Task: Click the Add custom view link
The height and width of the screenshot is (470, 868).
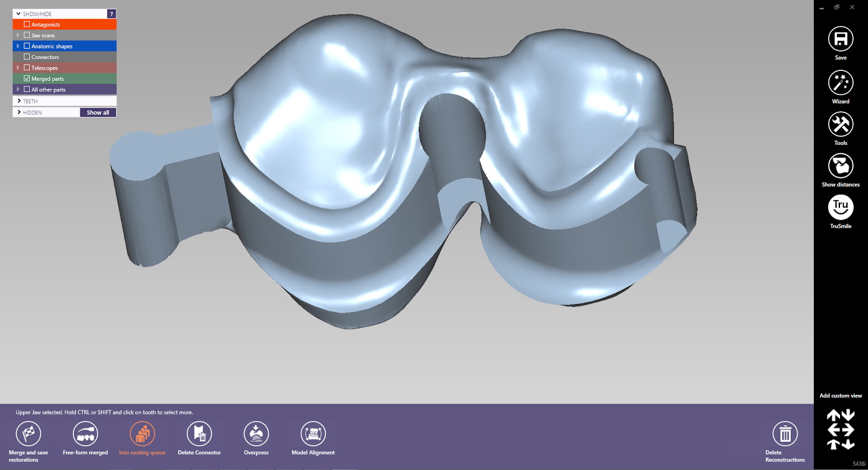Action: [841, 395]
